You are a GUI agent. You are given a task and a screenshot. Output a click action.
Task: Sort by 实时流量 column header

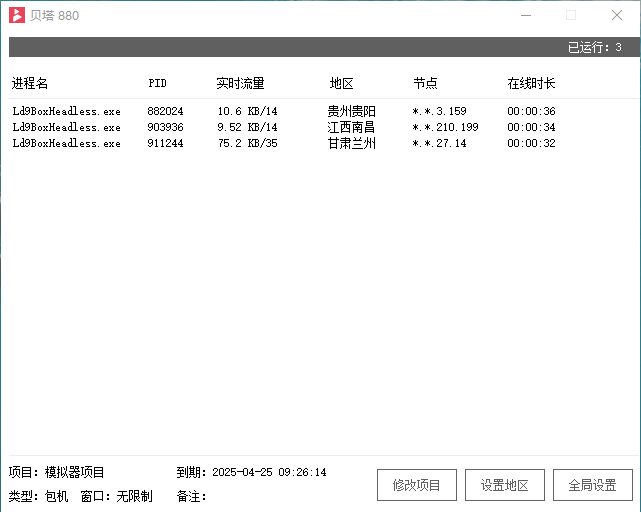[240, 84]
